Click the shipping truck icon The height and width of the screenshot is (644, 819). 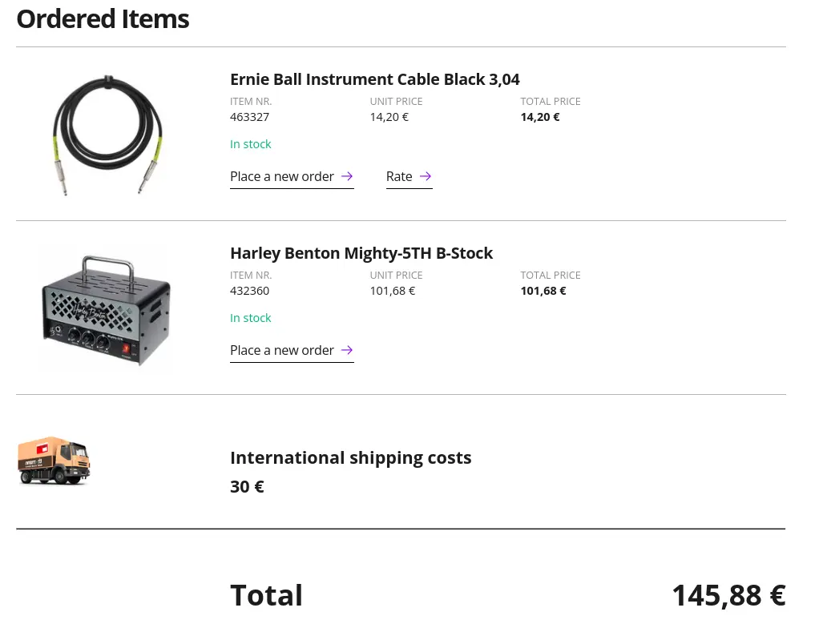point(54,461)
